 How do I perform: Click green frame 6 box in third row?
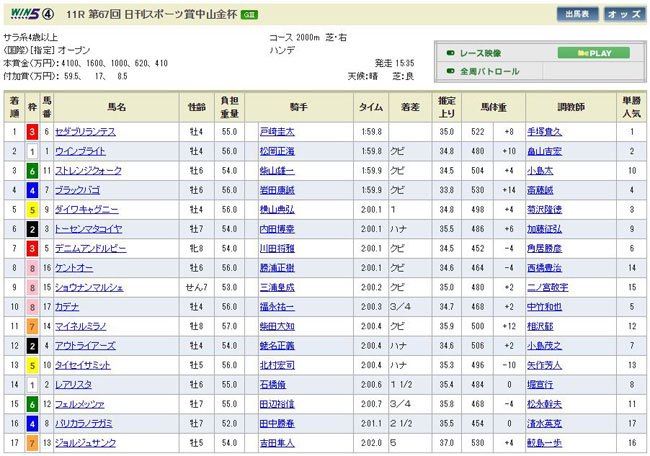click(x=32, y=170)
